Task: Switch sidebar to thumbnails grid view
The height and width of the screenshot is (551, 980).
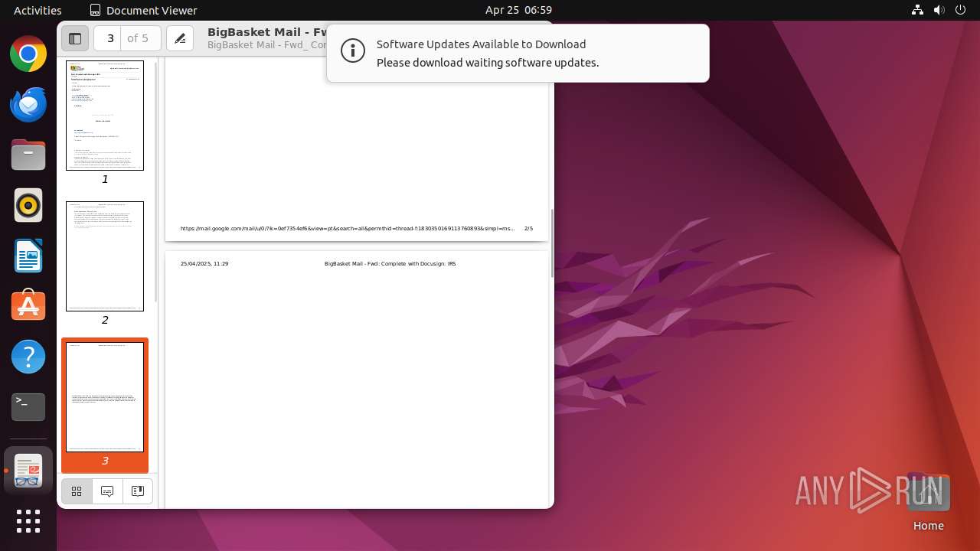Action: pos(77,491)
